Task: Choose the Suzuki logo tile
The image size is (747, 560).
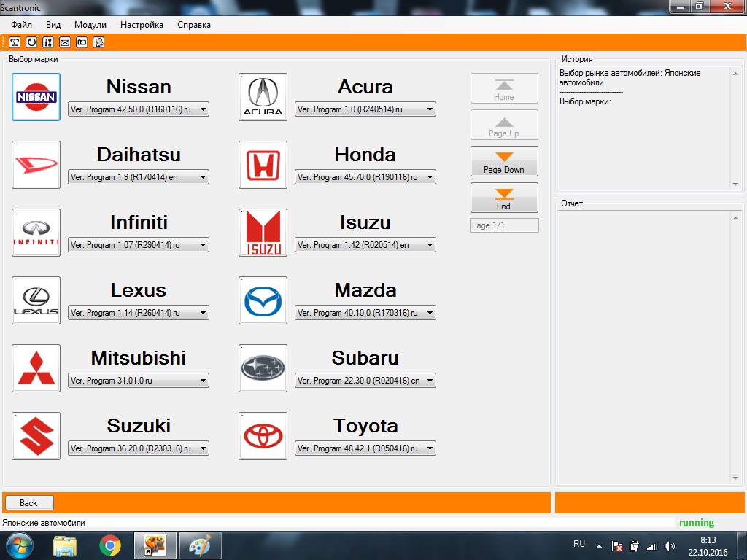Action: point(36,436)
